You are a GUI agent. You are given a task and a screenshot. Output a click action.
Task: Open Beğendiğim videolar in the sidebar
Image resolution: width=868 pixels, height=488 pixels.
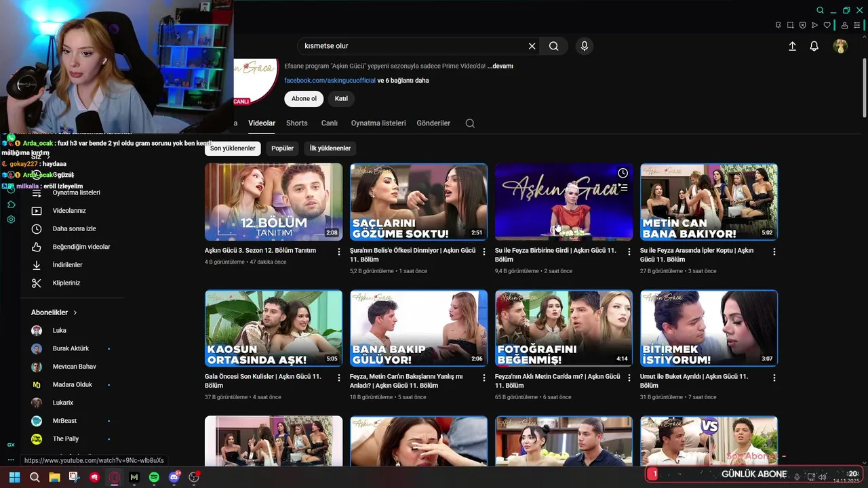pyautogui.click(x=81, y=247)
